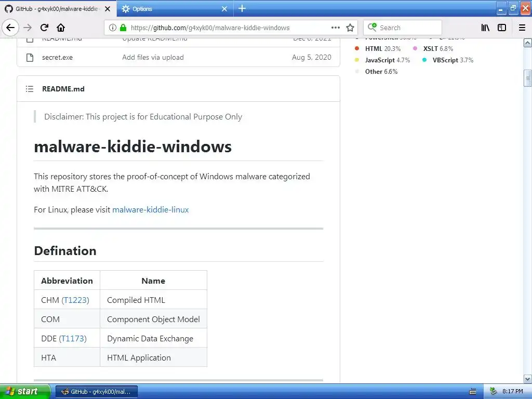Toggle the sidebar view icon

tap(502, 28)
